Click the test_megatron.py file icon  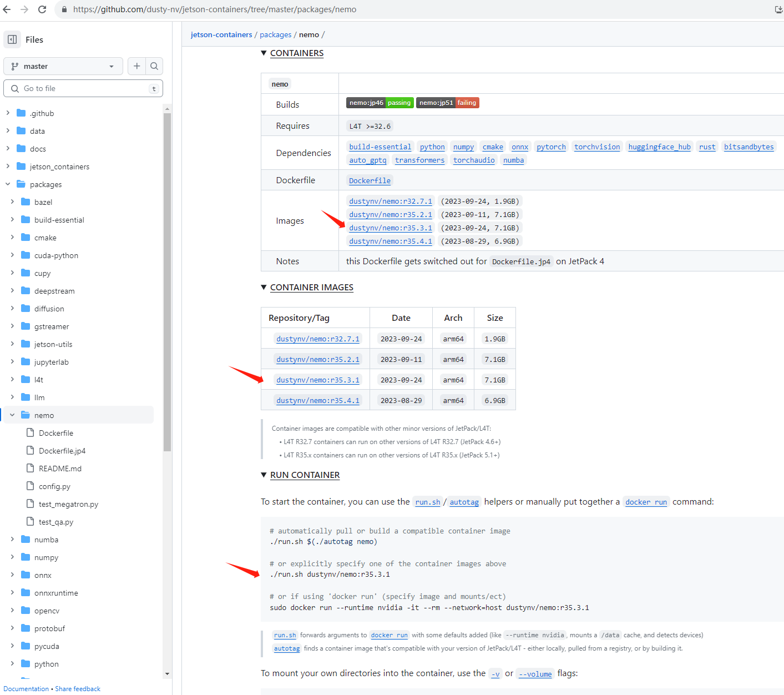(x=31, y=503)
